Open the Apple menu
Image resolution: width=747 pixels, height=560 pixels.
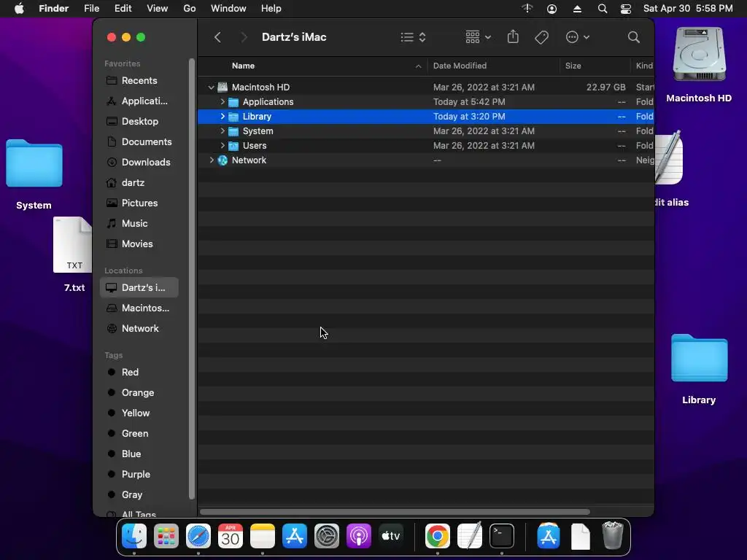pos(19,9)
